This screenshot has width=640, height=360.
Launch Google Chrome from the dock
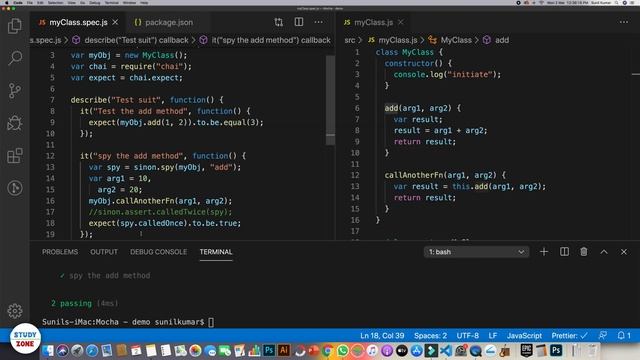pyautogui.click(x=327, y=350)
